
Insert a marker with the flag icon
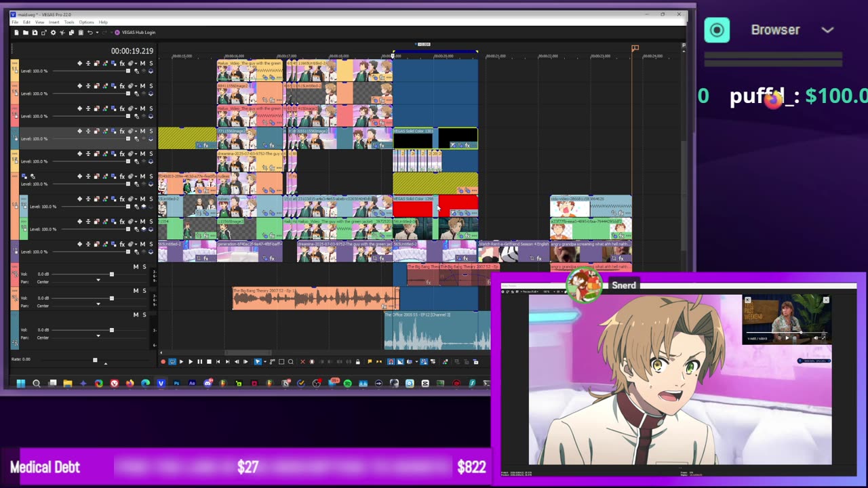click(x=370, y=362)
